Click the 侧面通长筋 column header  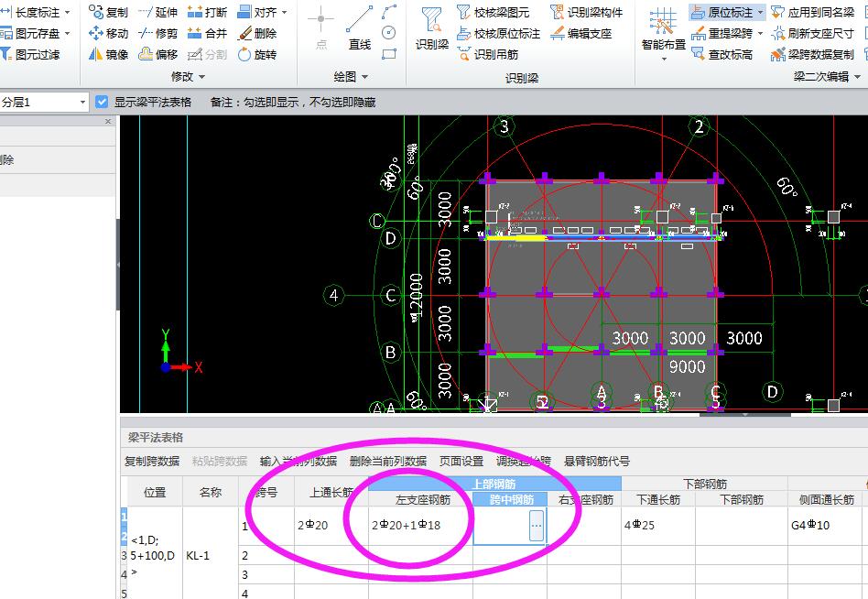click(826, 499)
